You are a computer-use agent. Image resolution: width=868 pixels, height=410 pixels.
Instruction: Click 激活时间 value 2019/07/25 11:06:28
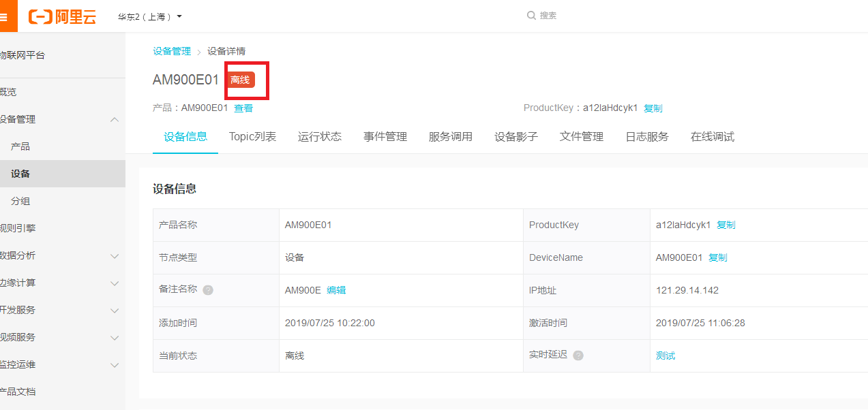(x=700, y=323)
